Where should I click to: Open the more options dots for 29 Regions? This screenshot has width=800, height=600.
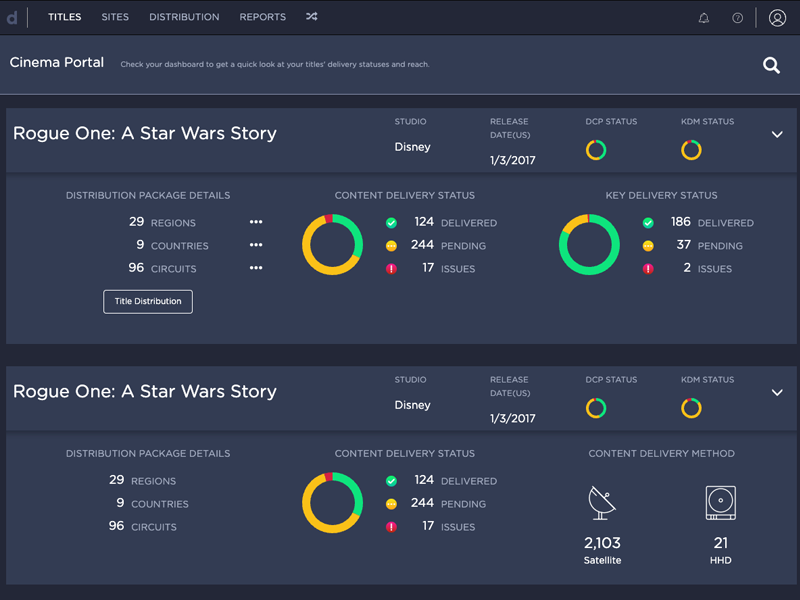(x=256, y=222)
